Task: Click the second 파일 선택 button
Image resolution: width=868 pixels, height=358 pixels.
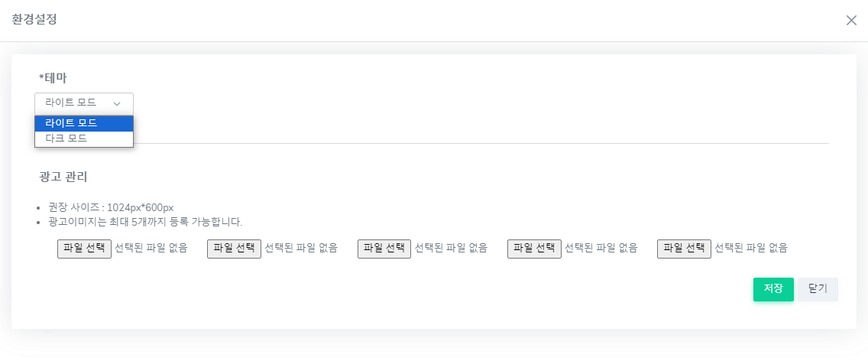Action: pos(234,249)
